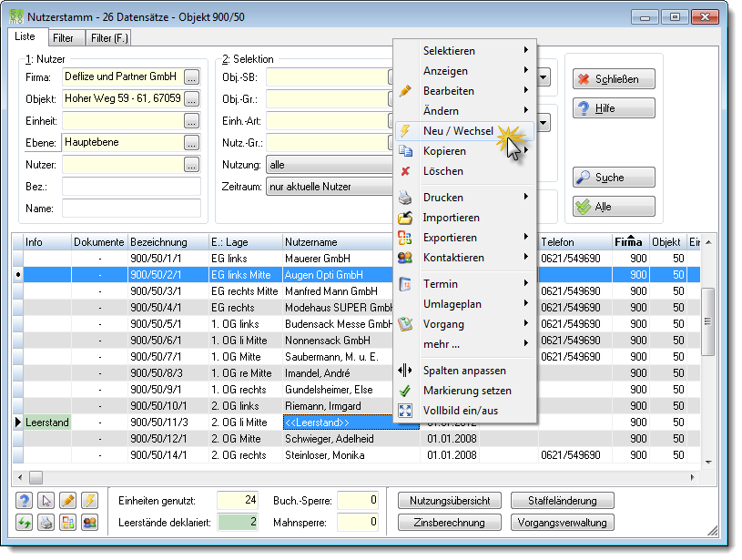Click the green refresh arrows icon
Viewport: 742px width, 560px height.
pos(25,522)
